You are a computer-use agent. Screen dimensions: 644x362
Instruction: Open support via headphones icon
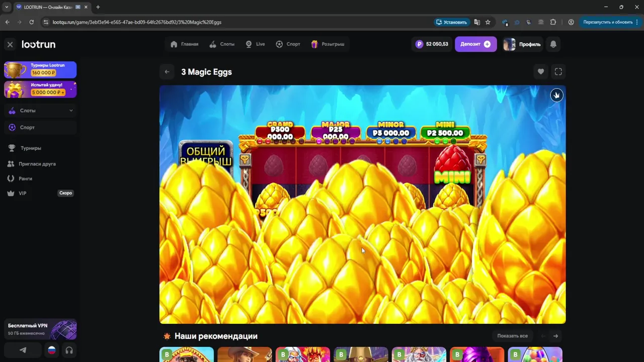[x=69, y=350]
